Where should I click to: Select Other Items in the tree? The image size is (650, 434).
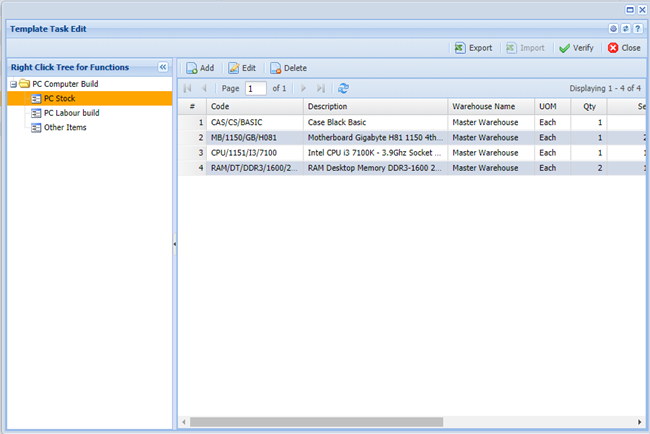(x=67, y=127)
